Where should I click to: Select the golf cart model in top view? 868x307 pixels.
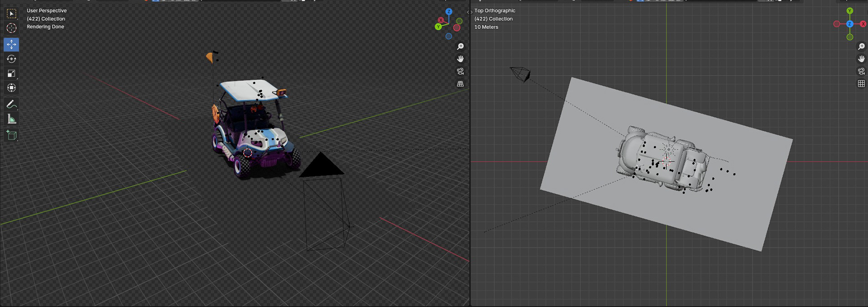tap(662, 159)
